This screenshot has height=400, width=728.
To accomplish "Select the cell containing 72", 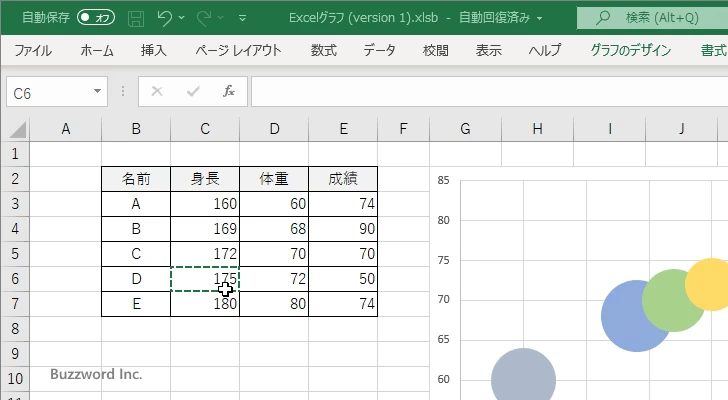I will click(274, 279).
